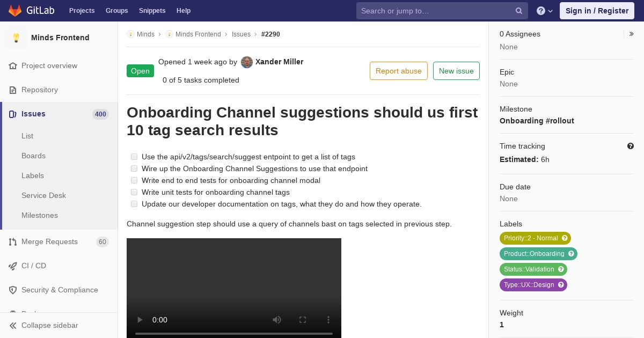Click the Merge Requests 60 count badge

pyautogui.click(x=103, y=242)
